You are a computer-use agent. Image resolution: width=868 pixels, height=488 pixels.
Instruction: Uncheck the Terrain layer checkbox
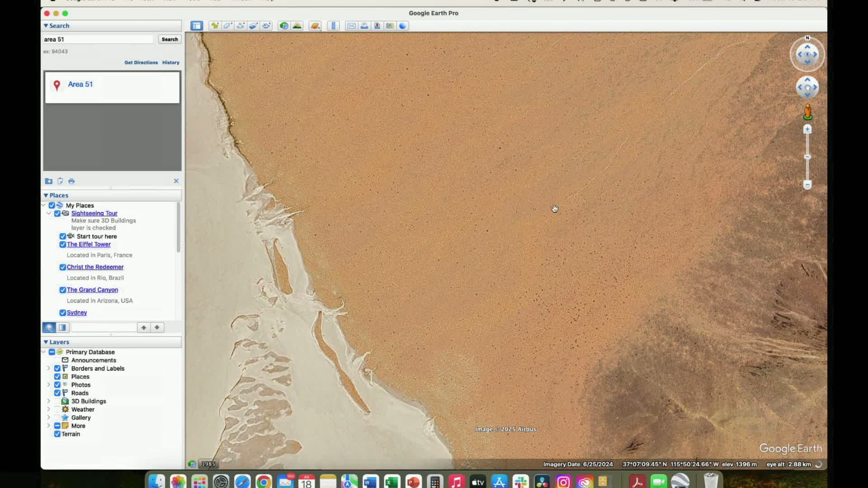[57, 434]
